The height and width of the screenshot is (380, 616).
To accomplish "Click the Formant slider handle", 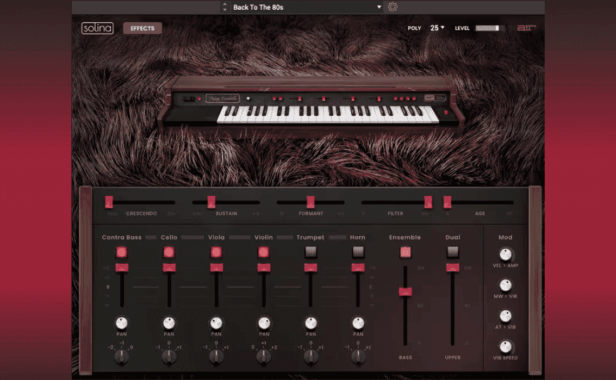I will [310, 202].
